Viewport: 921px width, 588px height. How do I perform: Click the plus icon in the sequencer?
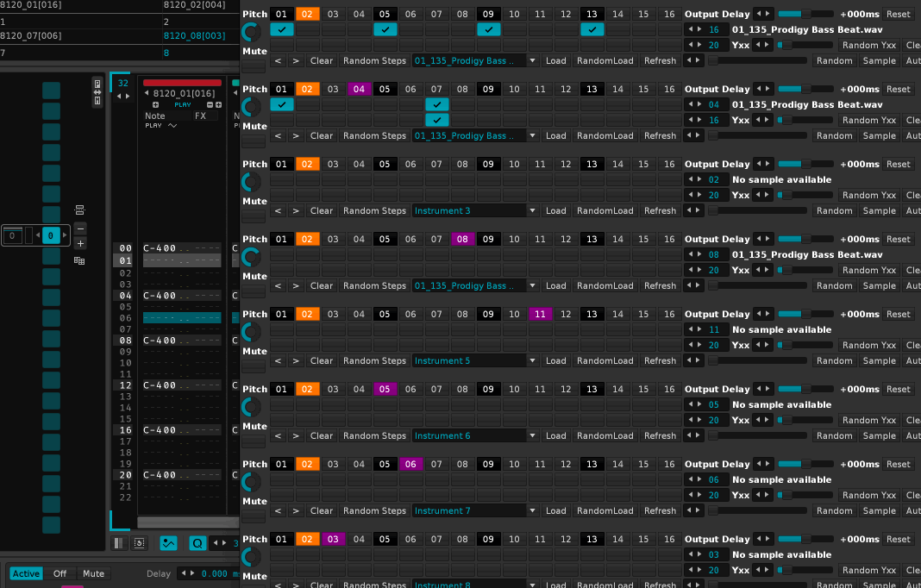pyautogui.click(x=80, y=243)
